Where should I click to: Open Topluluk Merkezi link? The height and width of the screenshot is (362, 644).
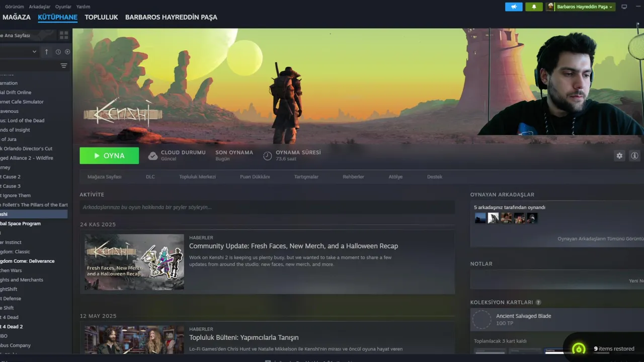point(197,177)
